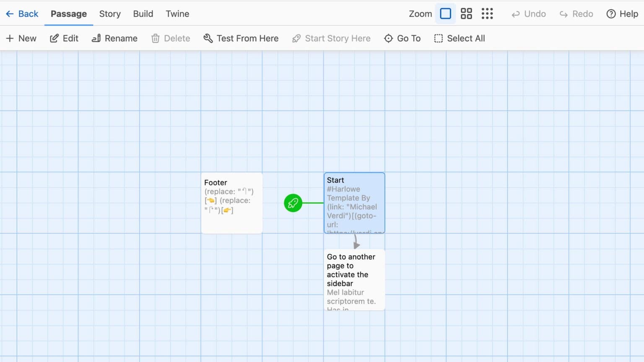Screen dimensions: 644x362
Task: Click Select All passages
Action: (460, 38)
